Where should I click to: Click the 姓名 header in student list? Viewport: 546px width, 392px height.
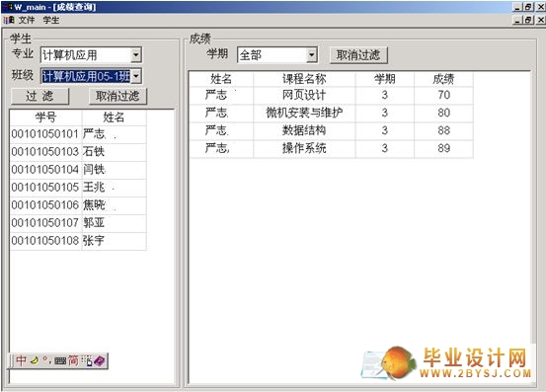tap(114, 118)
